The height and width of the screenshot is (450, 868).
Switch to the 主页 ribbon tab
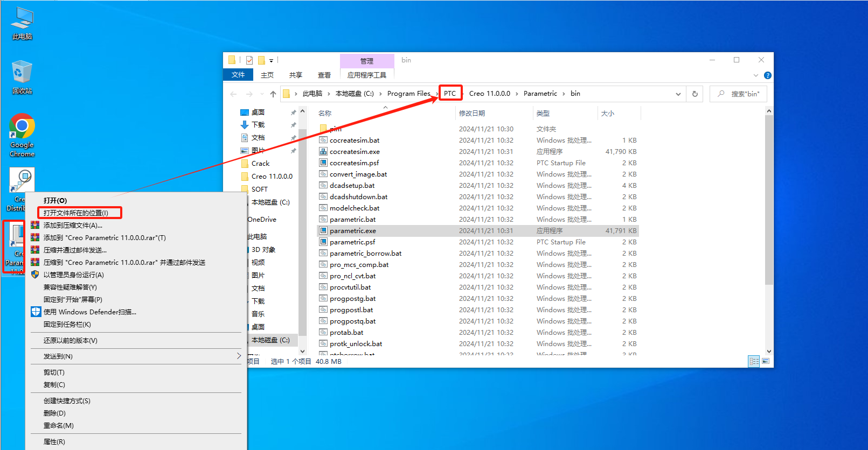[x=267, y=75]
